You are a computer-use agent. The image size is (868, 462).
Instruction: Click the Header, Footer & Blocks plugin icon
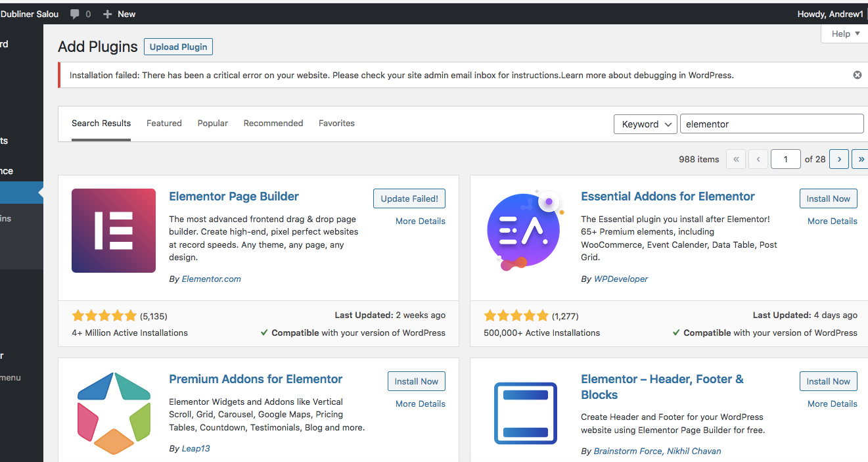(x=525, y=413)
